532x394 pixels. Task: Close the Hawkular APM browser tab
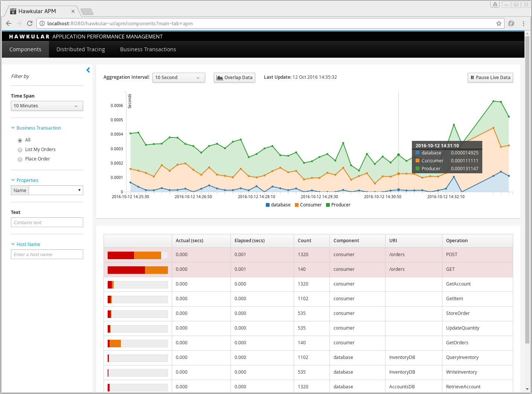tap(73, 11)
